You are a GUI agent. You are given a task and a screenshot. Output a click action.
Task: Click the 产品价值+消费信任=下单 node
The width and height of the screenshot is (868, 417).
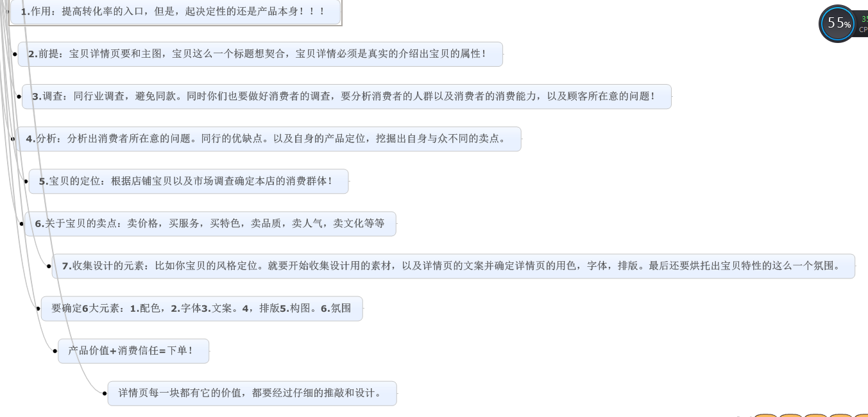[x=133, y=350]
